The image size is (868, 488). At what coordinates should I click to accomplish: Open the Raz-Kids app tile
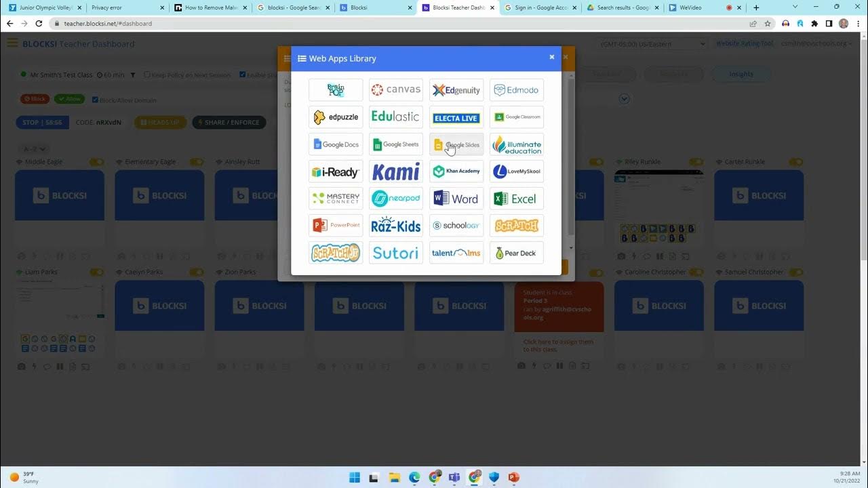click(x=396, y=226)
